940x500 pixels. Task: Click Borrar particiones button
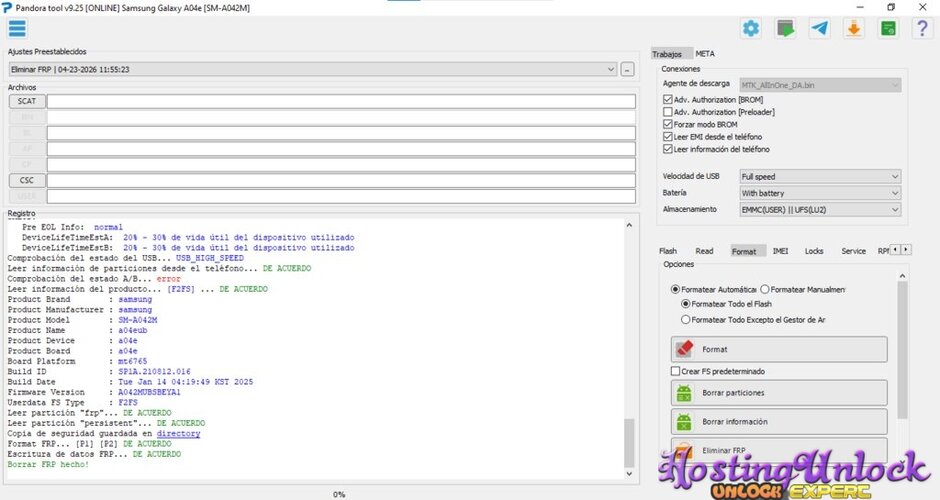pos(779,393)
